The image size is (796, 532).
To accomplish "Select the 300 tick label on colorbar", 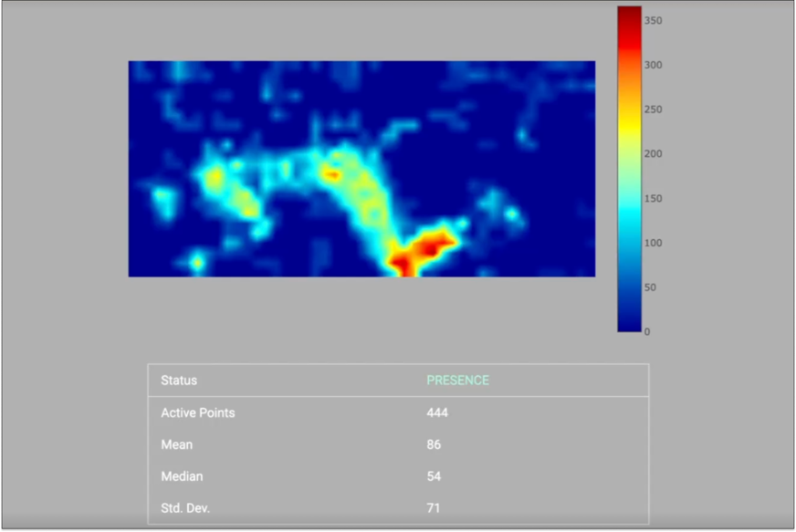I will click(654, 65).
